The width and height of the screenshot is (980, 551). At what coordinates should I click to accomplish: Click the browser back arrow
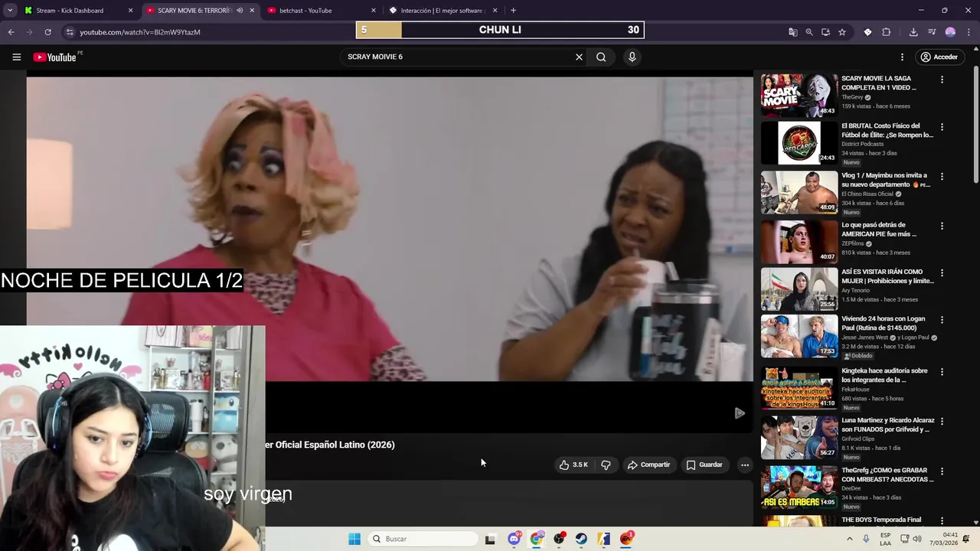pyautogui.click(x=11, y=32)
